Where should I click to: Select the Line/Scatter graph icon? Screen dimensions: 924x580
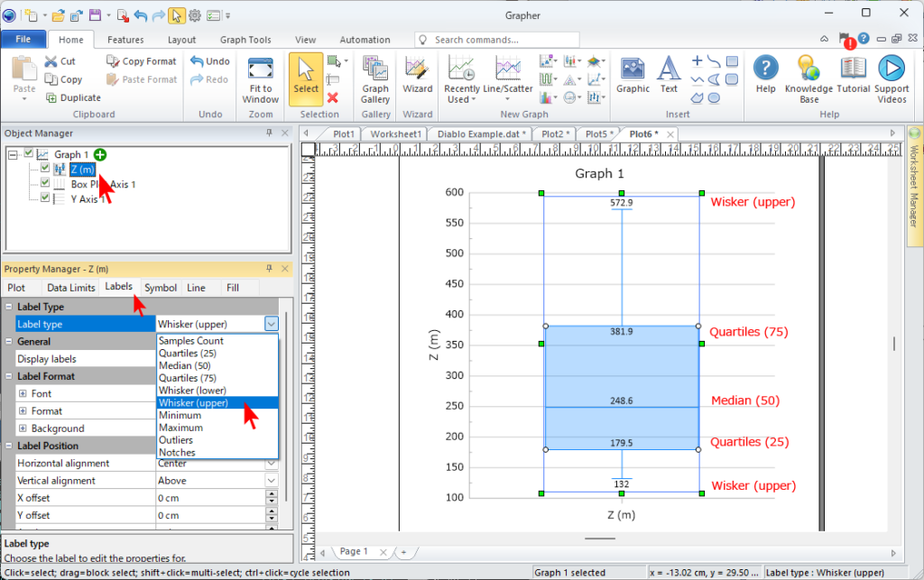(x=508, y=69)
